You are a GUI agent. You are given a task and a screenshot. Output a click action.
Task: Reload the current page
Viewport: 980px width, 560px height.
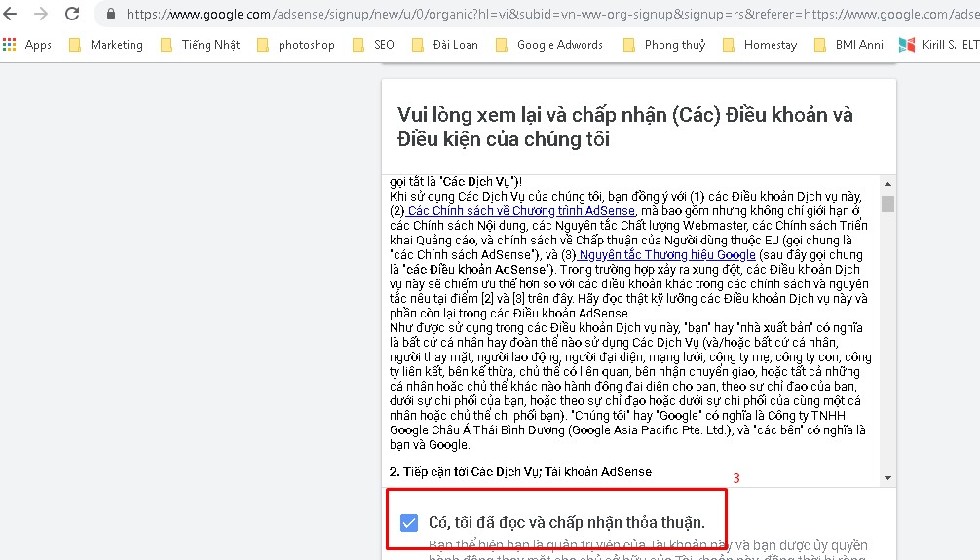pyautogui.click(x=72, y=13)
